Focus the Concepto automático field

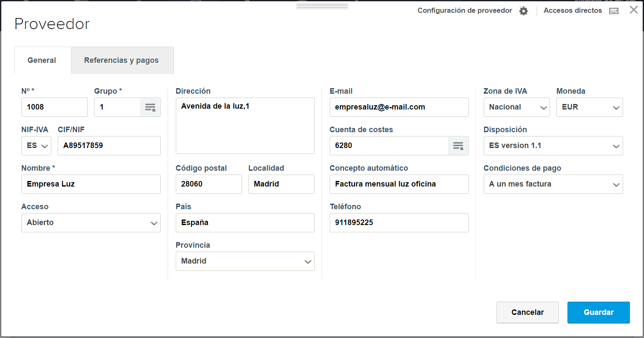(x=399, y=184)
